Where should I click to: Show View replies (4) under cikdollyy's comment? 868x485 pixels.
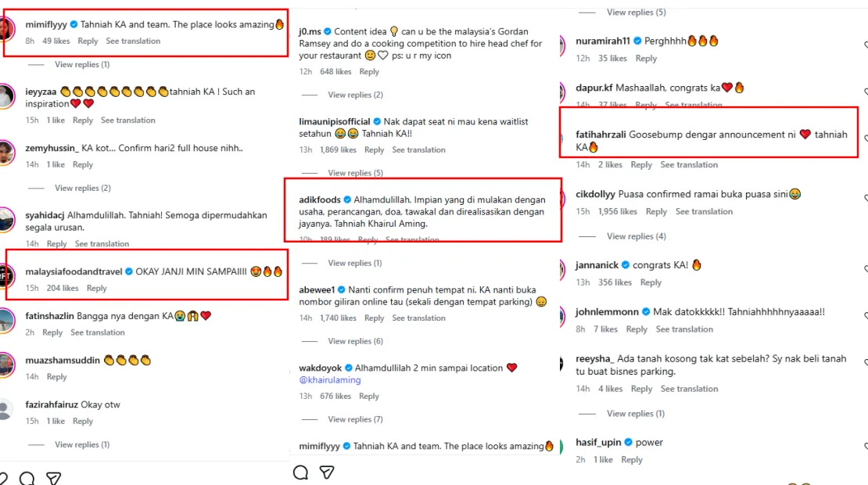(636, 236)
